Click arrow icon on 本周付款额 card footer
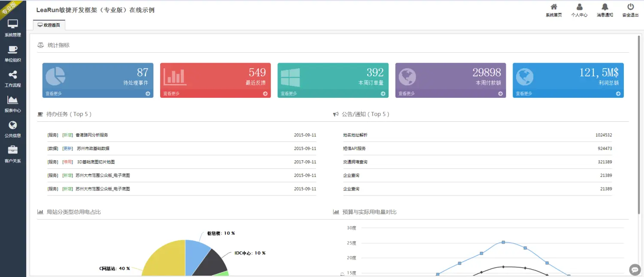644x277 pixels. (501, 93)
